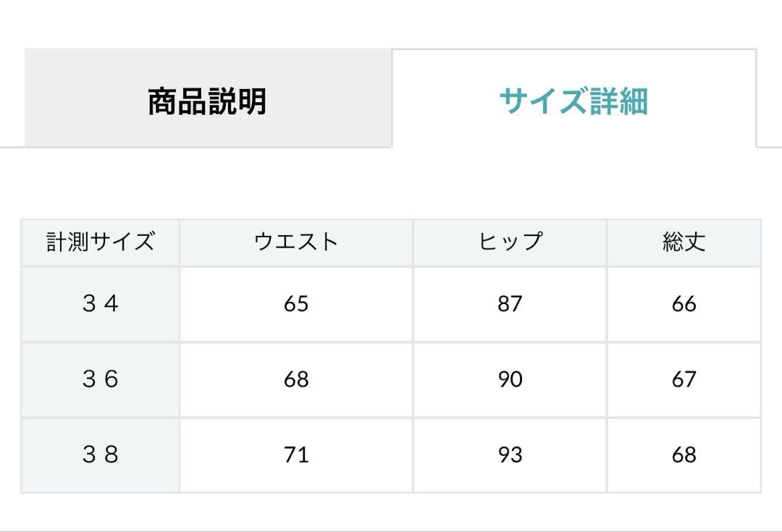
Task: Select the size 38 row label
Action: pyautogui.click(x=100, y=455)
